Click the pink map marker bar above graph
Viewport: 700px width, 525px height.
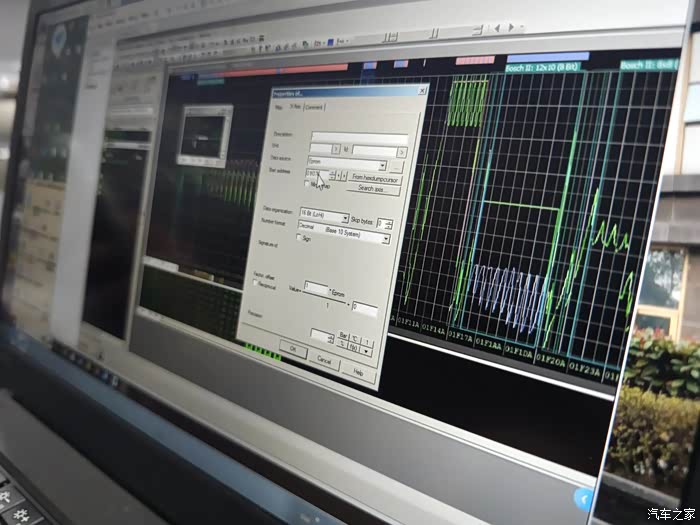475,60
